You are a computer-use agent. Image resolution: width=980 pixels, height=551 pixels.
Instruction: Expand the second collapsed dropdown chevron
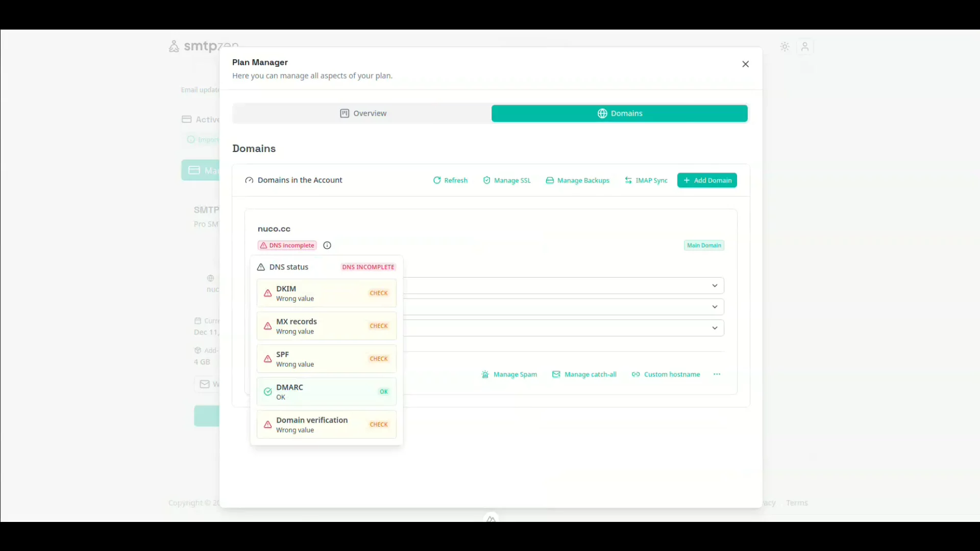coord(715,307)
